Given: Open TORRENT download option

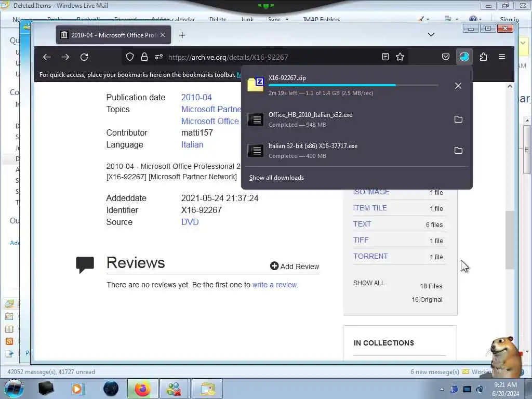Looking at the screenshot, I should pos(370,257).
